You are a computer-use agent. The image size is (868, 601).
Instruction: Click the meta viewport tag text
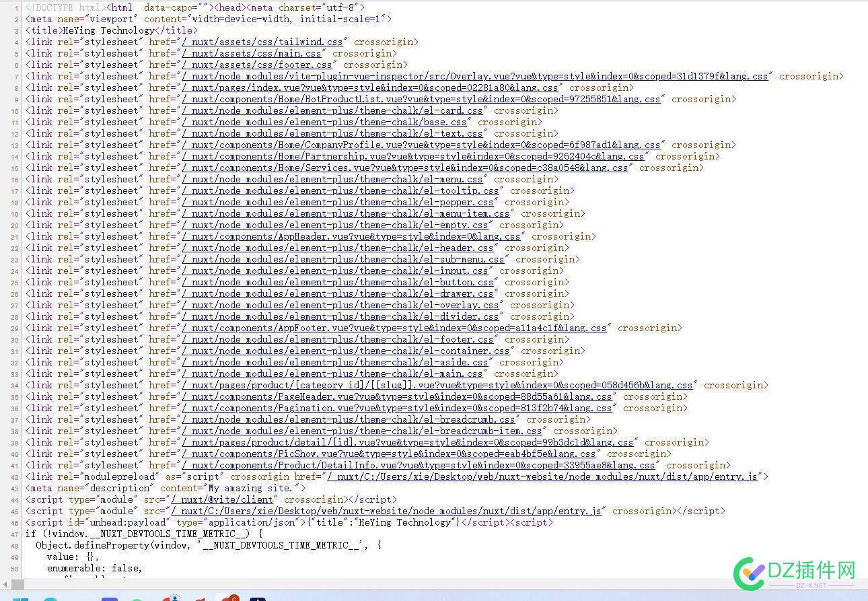click(209, 19)
